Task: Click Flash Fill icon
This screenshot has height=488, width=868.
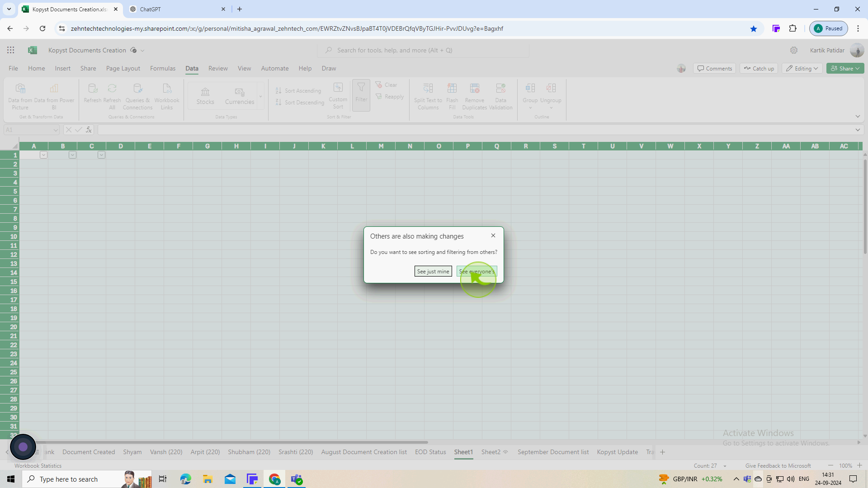Action: point(452,96)
